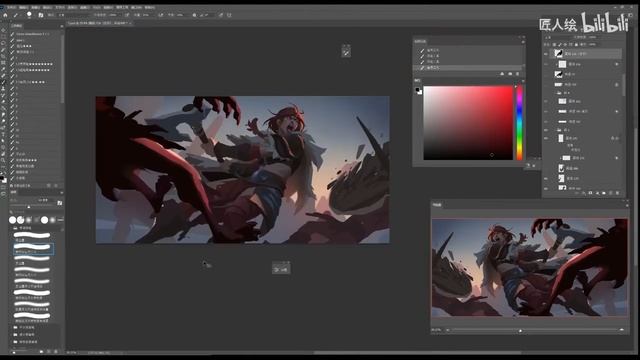
Task: Toggle Current Tool Only checkbox
Action: click(x=11, y=186)
